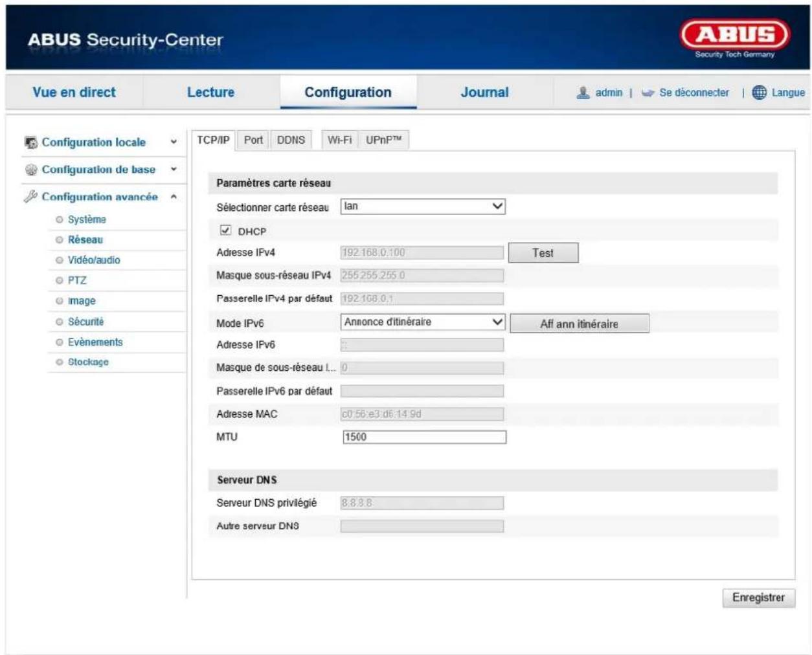Switch to the Port tab

coord(253,140)
